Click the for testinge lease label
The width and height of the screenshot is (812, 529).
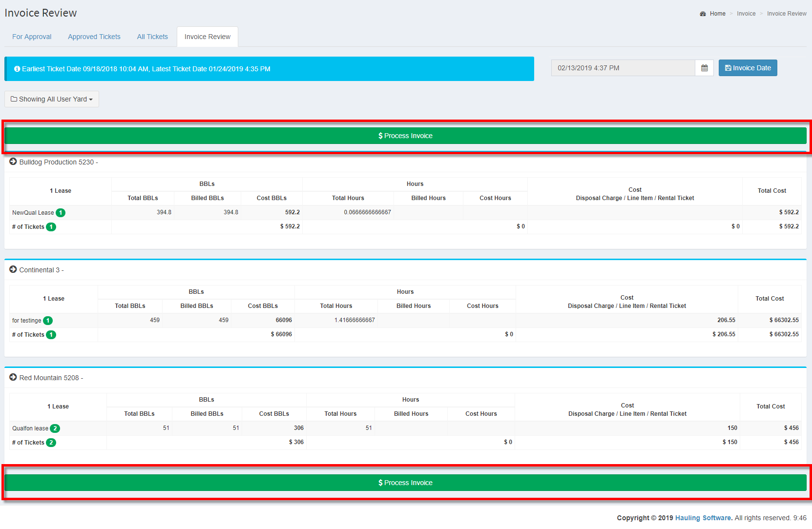point(27,321)
